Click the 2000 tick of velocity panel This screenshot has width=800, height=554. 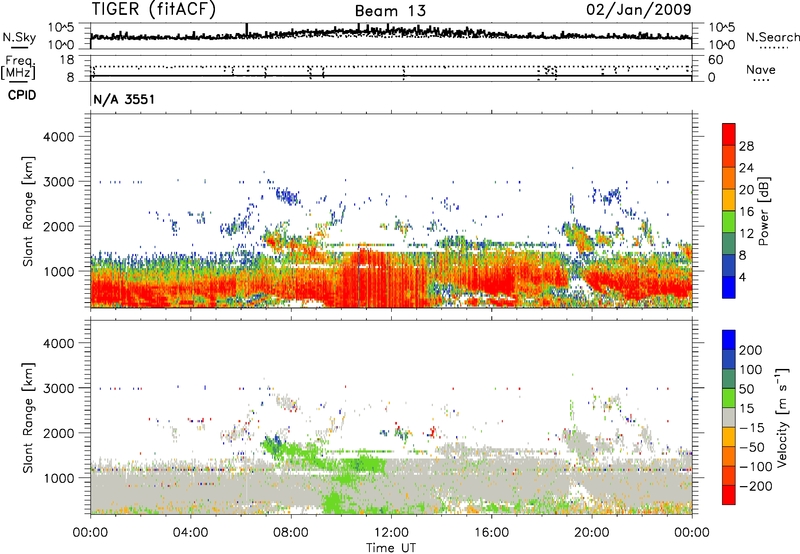click(x=59, y=433)
